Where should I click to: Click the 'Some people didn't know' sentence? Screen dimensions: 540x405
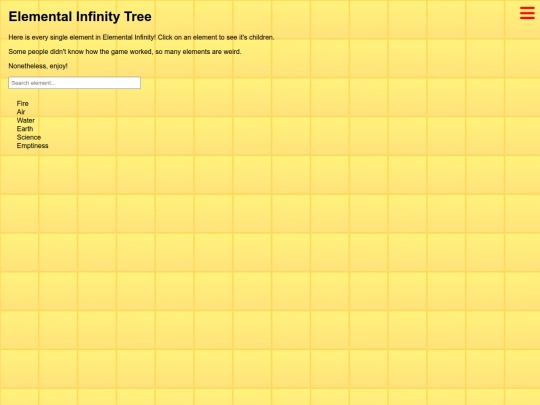click(x=125, y=52)
